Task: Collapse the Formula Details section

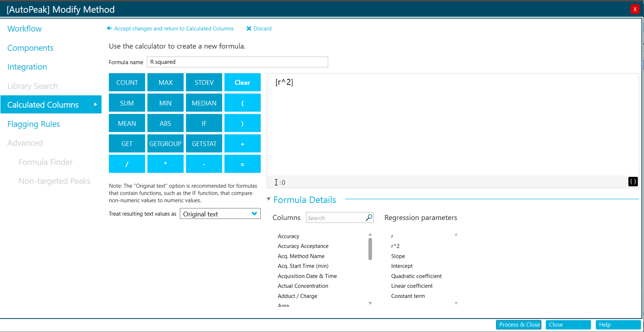Action: click(x=269, y=199)
